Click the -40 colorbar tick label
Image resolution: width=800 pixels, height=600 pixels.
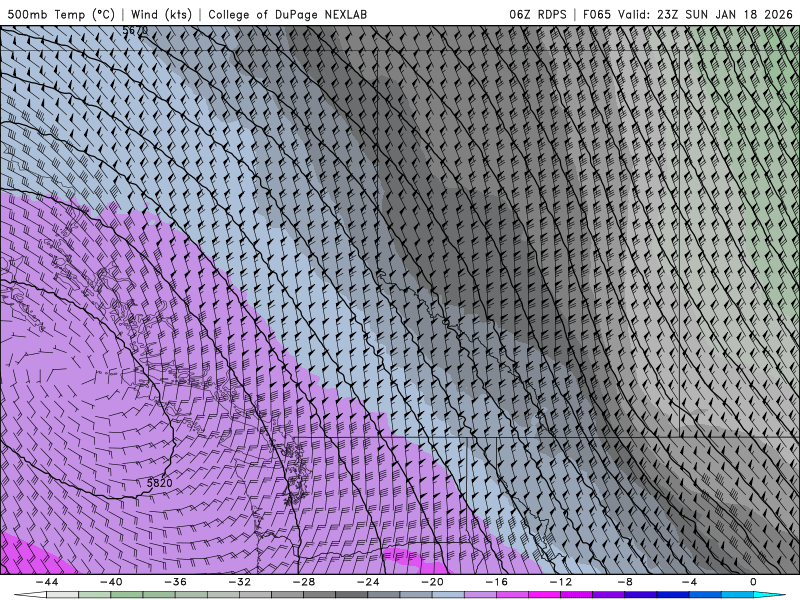point(111,582)
